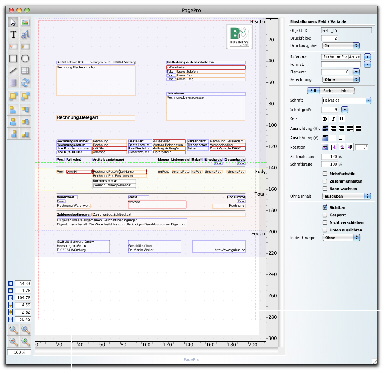Screen dimensions: 389x374
Task: Click the top-right magnifier zoom icon
Action: click(x=25, y=330)
